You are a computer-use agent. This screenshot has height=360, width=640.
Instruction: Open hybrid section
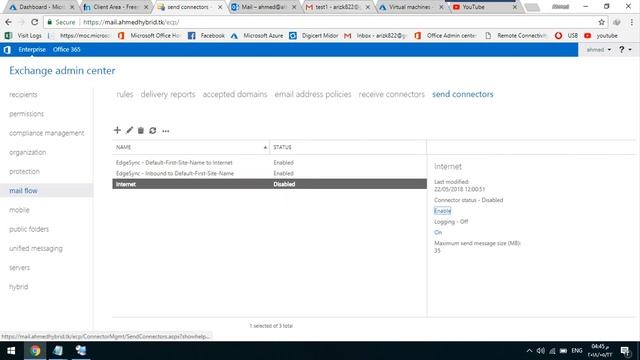tap(19, 287)
